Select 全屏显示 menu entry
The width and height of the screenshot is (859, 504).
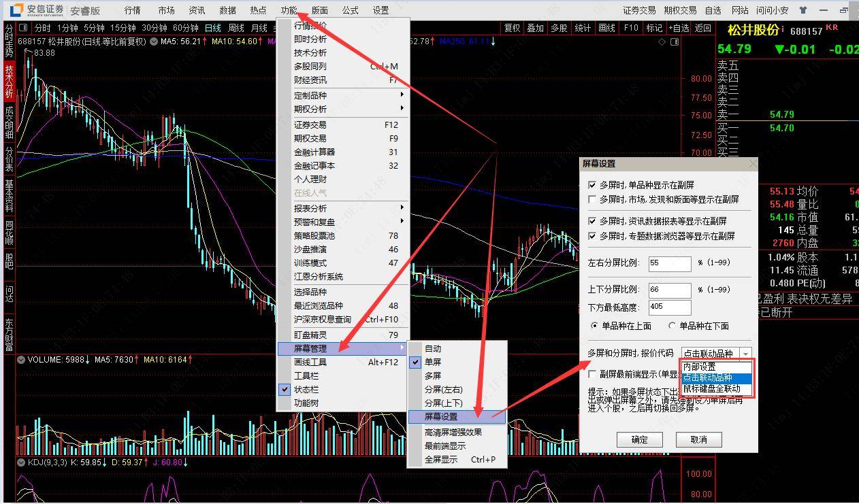457,459
